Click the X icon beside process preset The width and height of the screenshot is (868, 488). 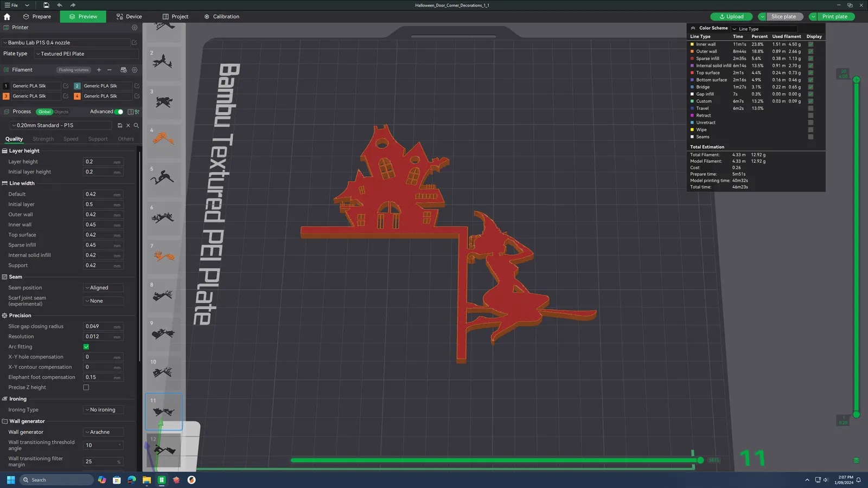(128, 125)
